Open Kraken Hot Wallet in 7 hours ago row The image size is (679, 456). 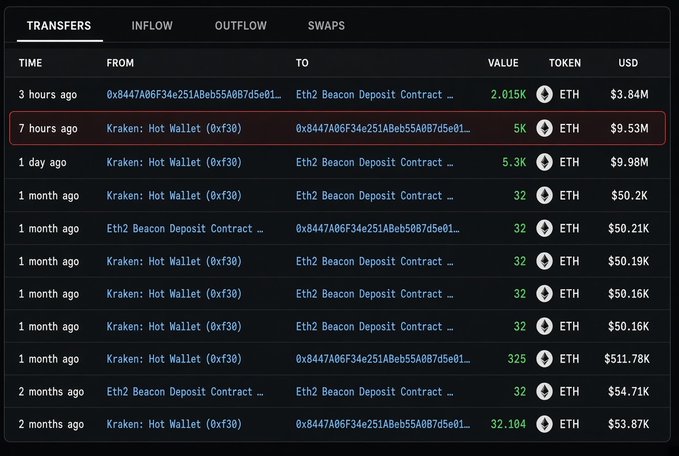coord(174,128)
